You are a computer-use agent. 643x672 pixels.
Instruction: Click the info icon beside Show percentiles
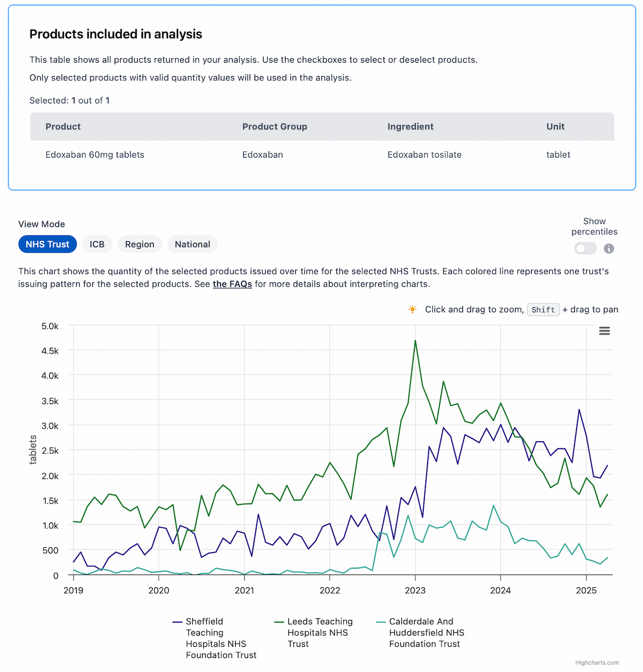[x=609, y=249]
